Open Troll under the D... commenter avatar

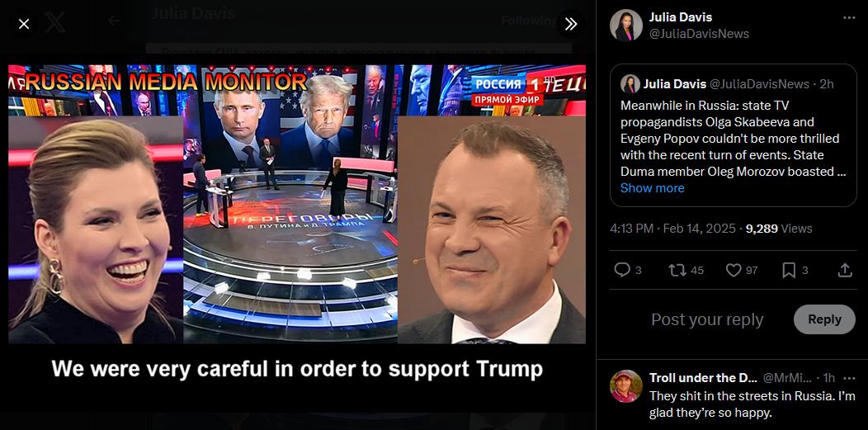tap(626, 385)
